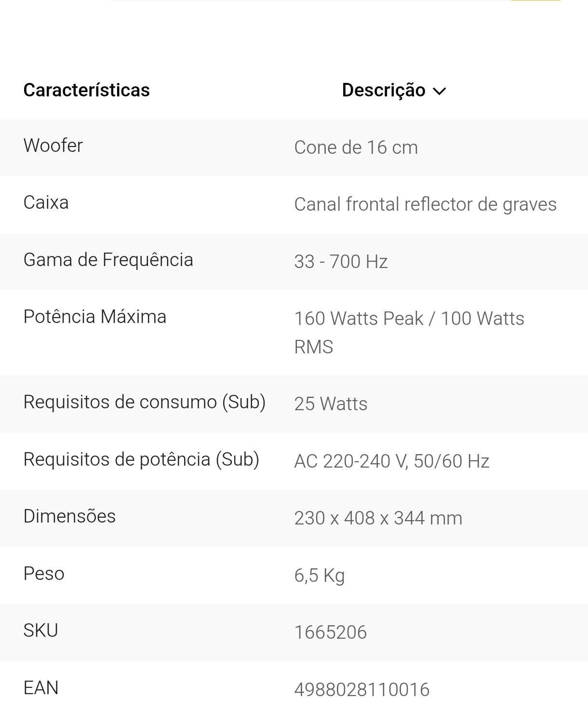
Task: Collapse the Descrição section chevron
Action: (x=440, y=91)
